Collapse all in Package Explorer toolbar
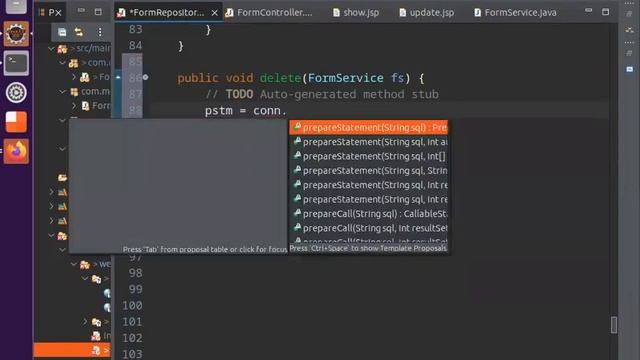The width and height of the screenshot is (640, 360). 62,32
